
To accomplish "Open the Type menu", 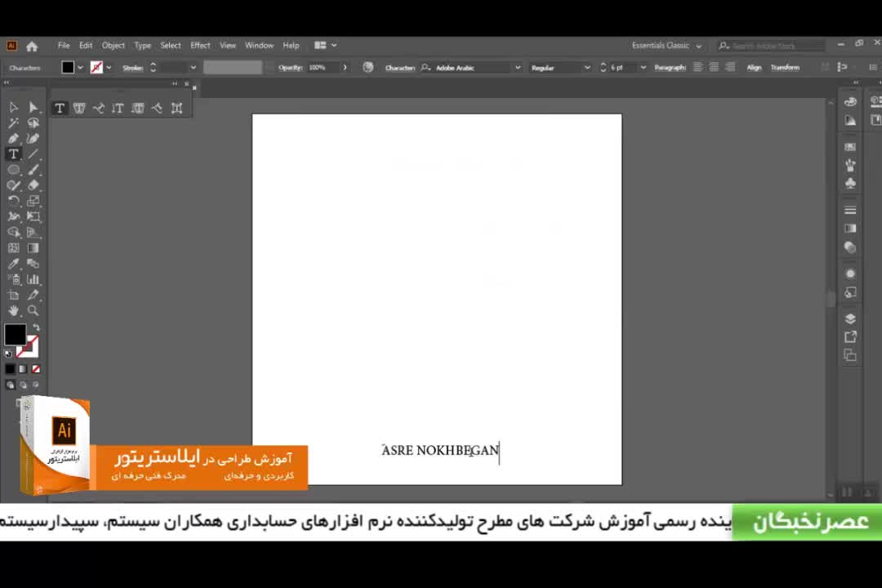I will (x=142, y=46).
